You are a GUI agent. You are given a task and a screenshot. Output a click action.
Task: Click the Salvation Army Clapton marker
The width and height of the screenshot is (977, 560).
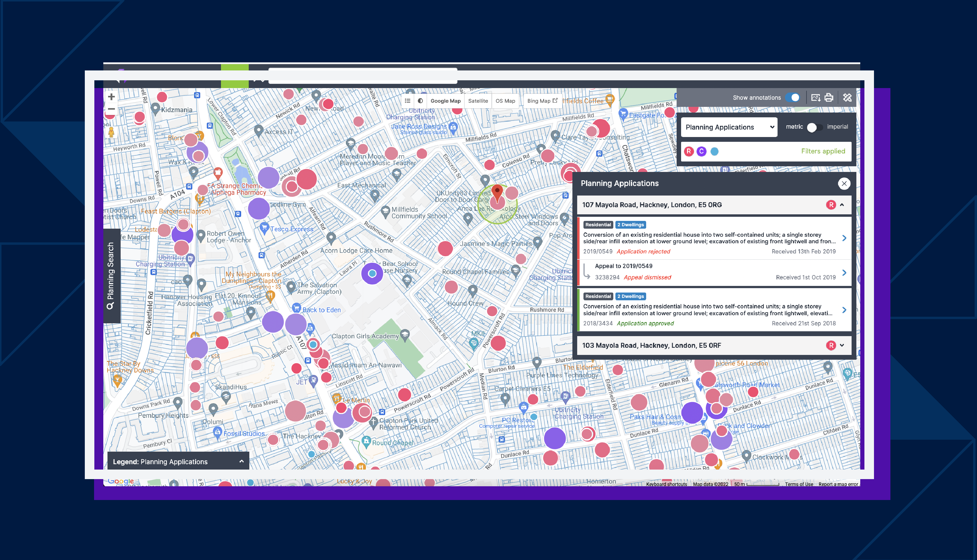(291, 287)
